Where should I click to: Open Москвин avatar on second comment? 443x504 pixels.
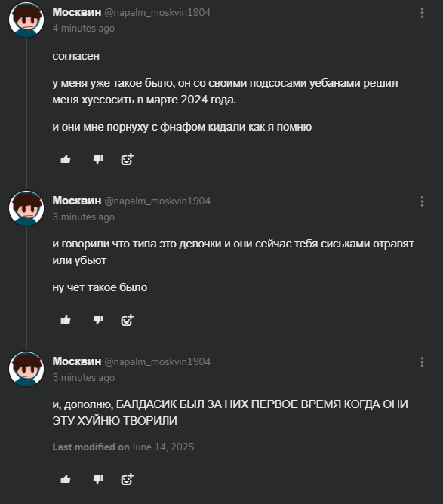point(26,208)
